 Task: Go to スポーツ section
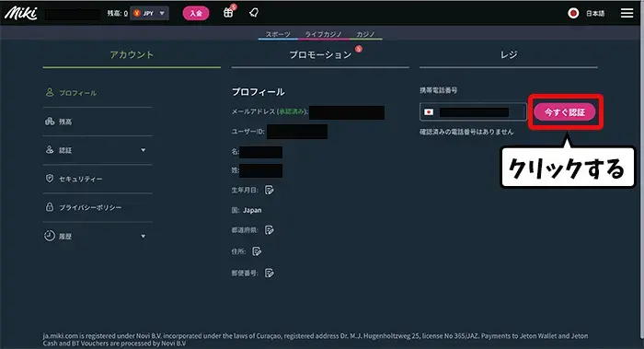pos(278,34)
